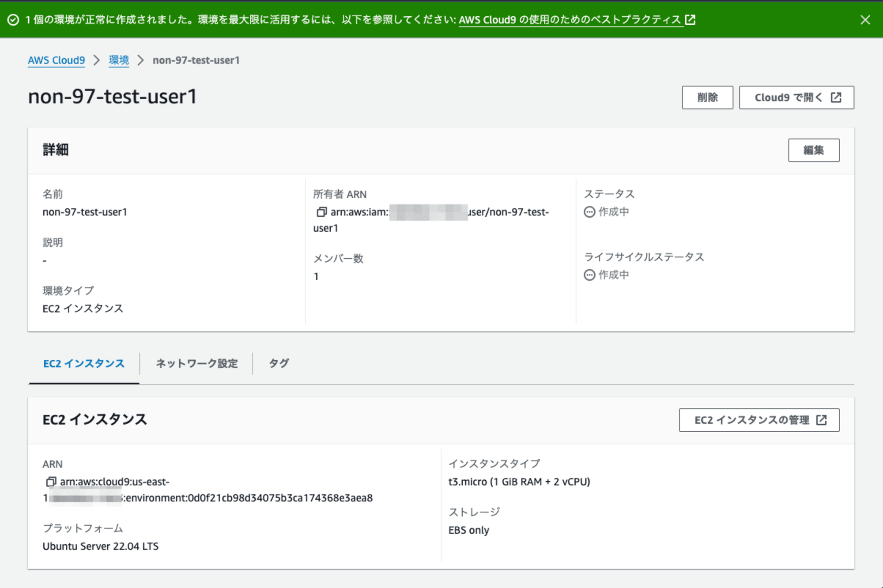Copy the owner ARN using the copy icon
The width and height of the screenshot is (883, 588).
(x=321, y=212)
